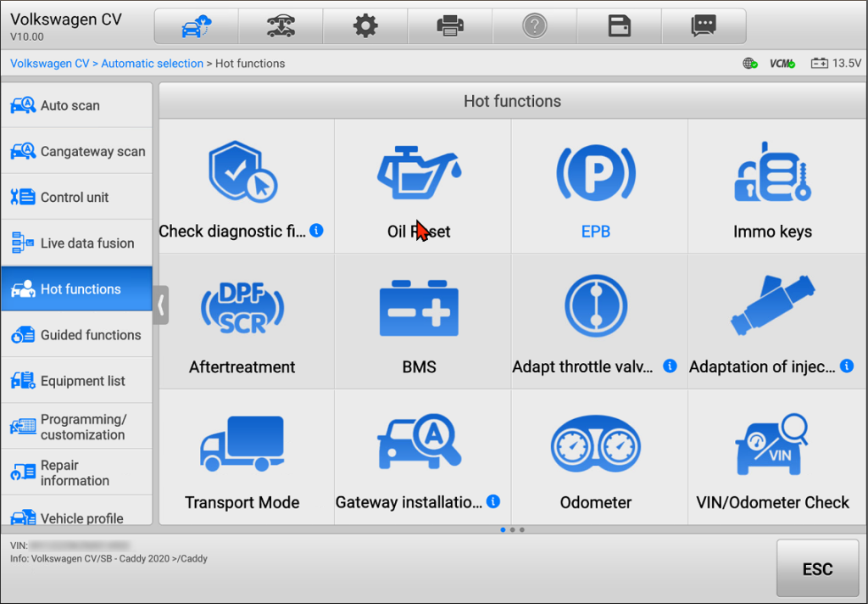868x604 pixels.
Task: Select Cangateway scan in sidebar
Action: tap(76, 151)
